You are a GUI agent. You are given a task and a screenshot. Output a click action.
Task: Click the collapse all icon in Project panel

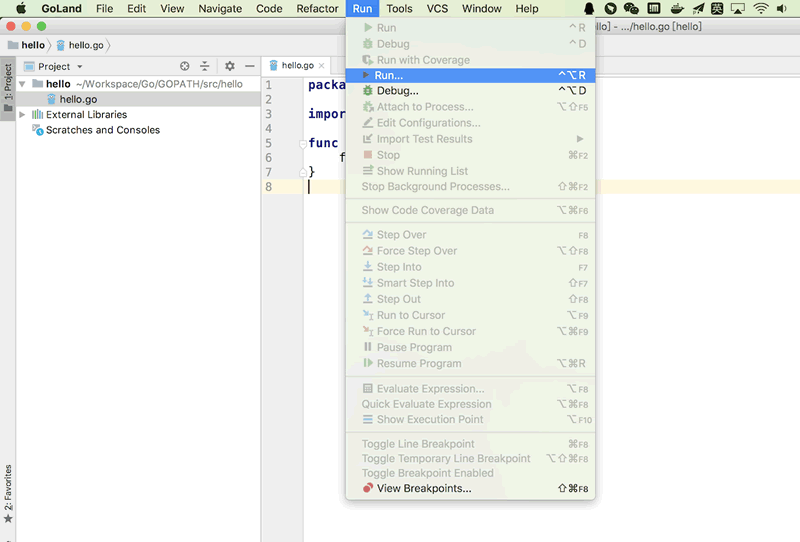tap(204, 66)
